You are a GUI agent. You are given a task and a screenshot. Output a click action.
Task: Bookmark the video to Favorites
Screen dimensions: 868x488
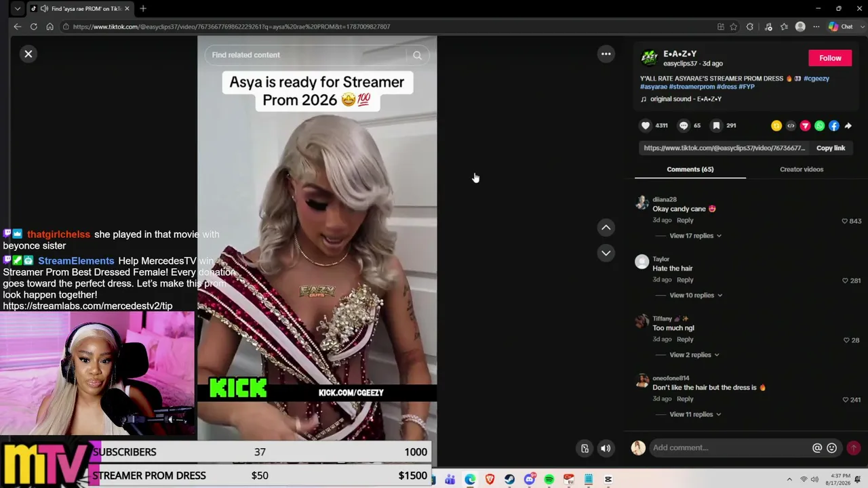(x=716, y=125)
